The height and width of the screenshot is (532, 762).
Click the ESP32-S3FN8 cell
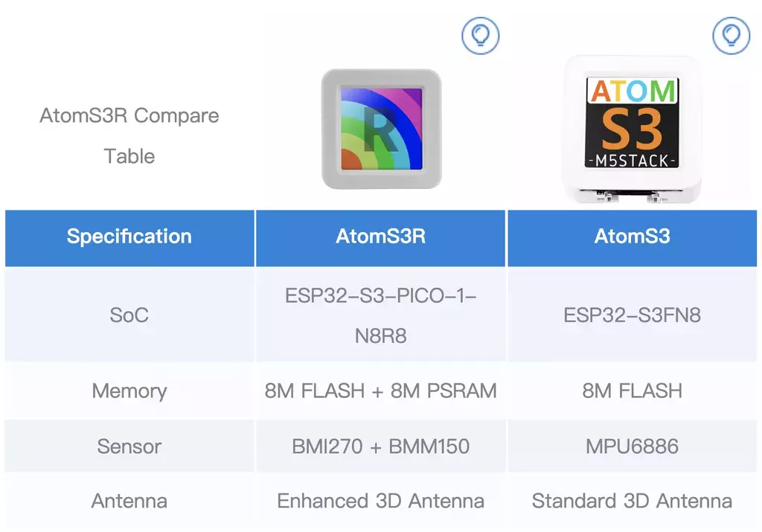[x=633, y=315]
